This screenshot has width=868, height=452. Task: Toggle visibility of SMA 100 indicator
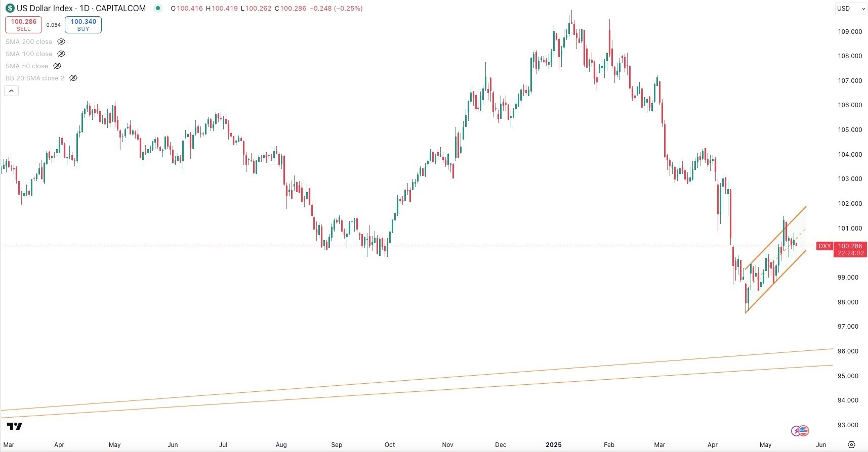61,54
